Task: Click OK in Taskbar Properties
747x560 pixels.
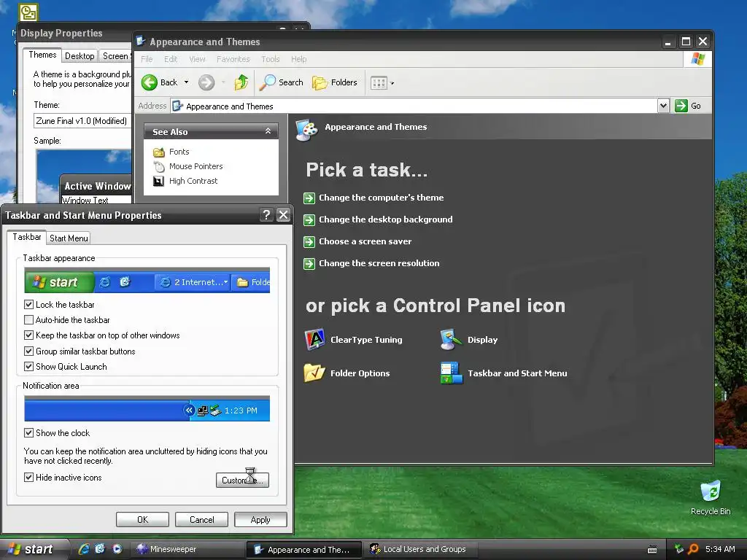Action: tap(142, 519)
